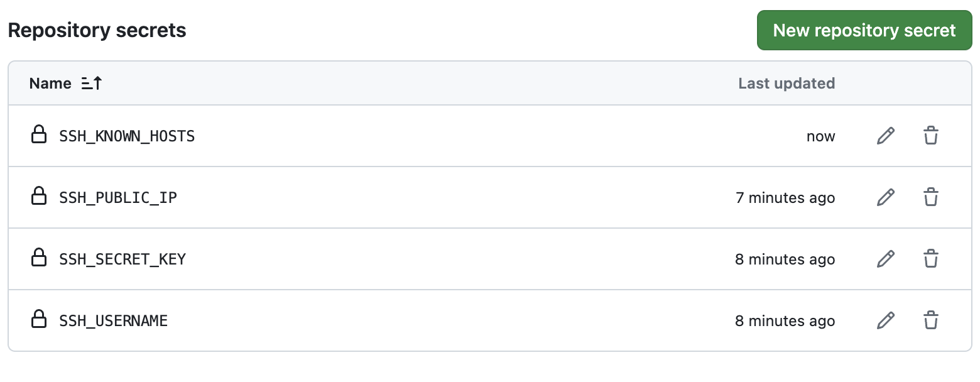Viewport: 980px width, 382px height.
Task: Delete the SSH_KNOWN_HOSTS secret via trash icon
Action: coord(931,136)
